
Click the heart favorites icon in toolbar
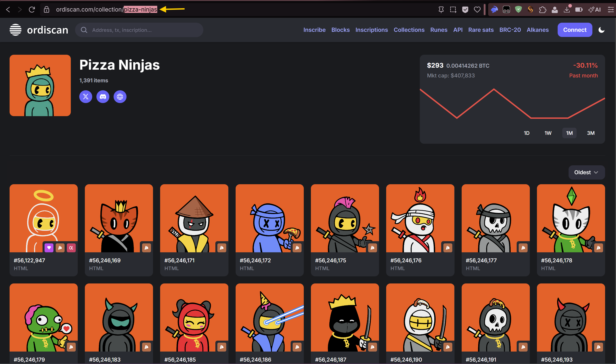[477, 10]
